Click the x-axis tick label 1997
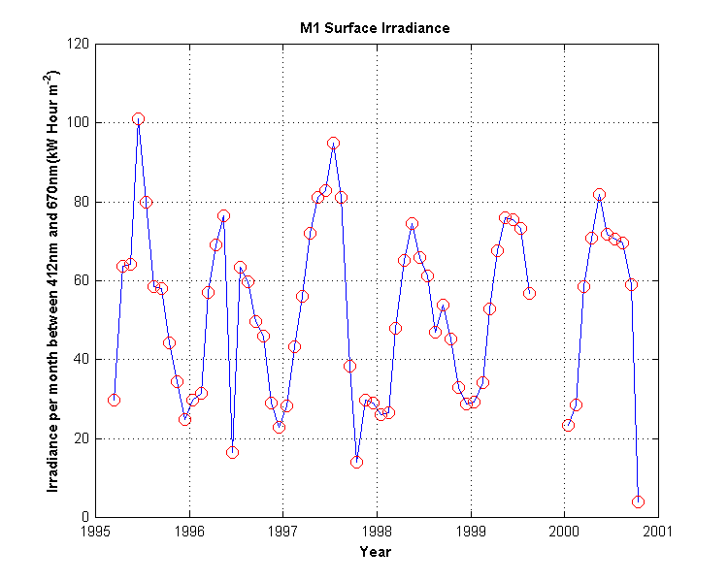This screenshot has width=728, height=582. [x=283, y=533]
